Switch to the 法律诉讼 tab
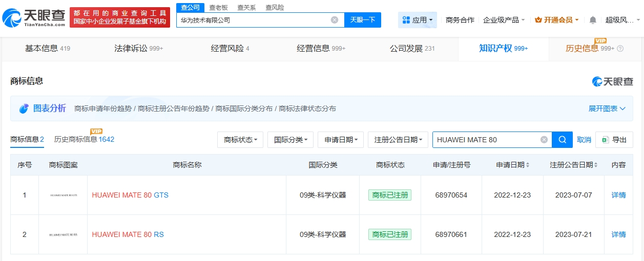 click(138, 49)
